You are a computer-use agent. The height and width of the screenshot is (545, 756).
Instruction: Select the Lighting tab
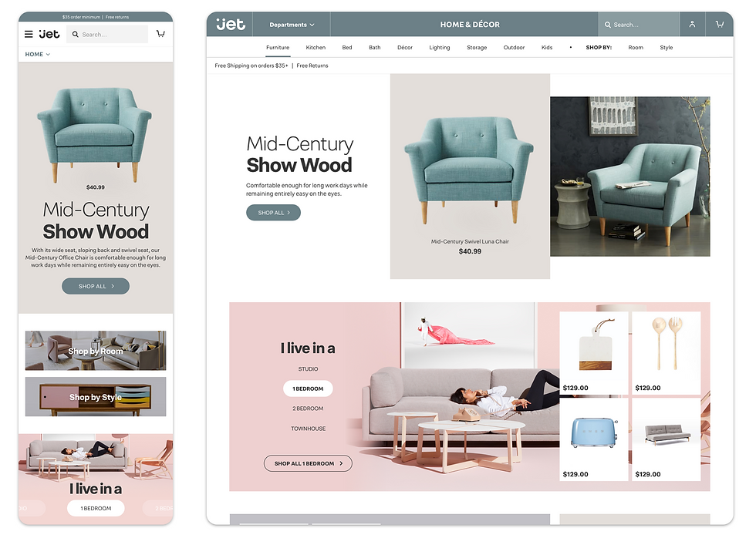(x=439, y=48)
